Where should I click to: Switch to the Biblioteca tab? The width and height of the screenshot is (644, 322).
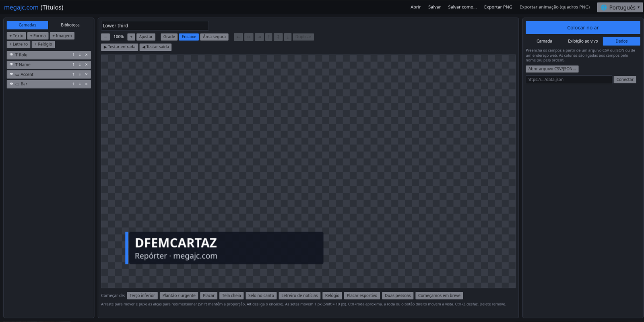(70, 25)
